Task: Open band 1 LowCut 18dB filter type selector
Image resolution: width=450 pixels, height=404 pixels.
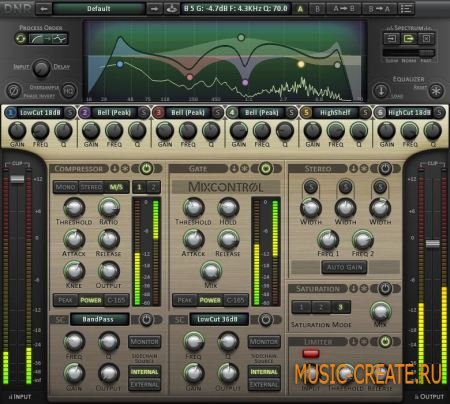Action: [x=40, y=113]
